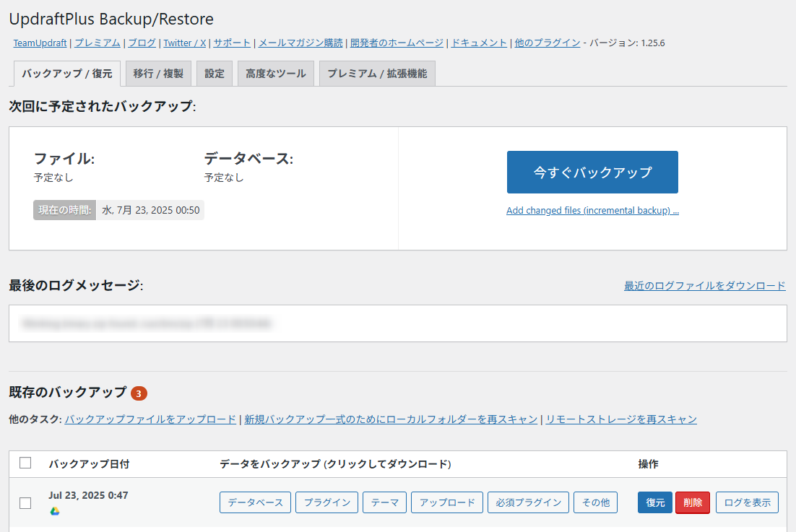This screenshot has width=796, height=532.
Task: Open the ブログ link
Action: point(142,43)
